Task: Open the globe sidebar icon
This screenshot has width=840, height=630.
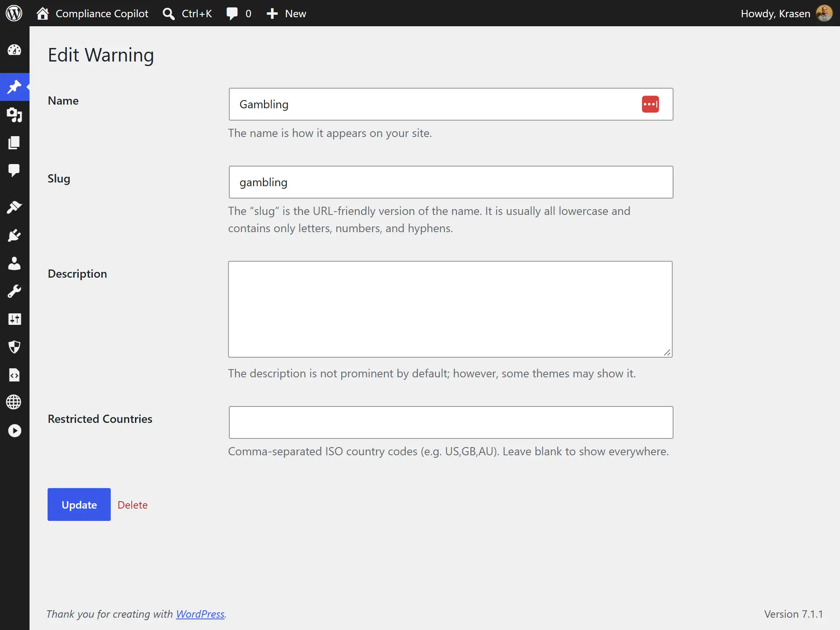Action: (x=14, y=402)
